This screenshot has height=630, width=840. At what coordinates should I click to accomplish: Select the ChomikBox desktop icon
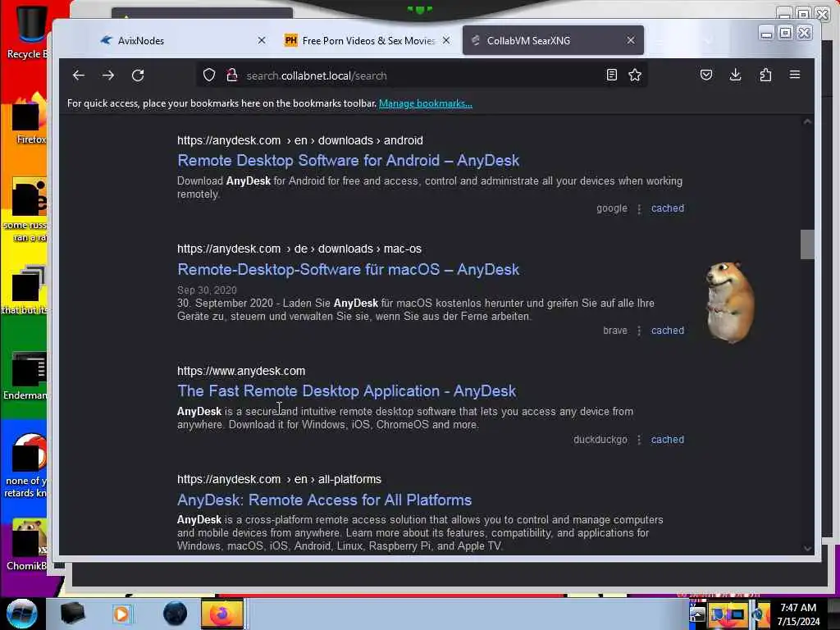coord(25,545)
